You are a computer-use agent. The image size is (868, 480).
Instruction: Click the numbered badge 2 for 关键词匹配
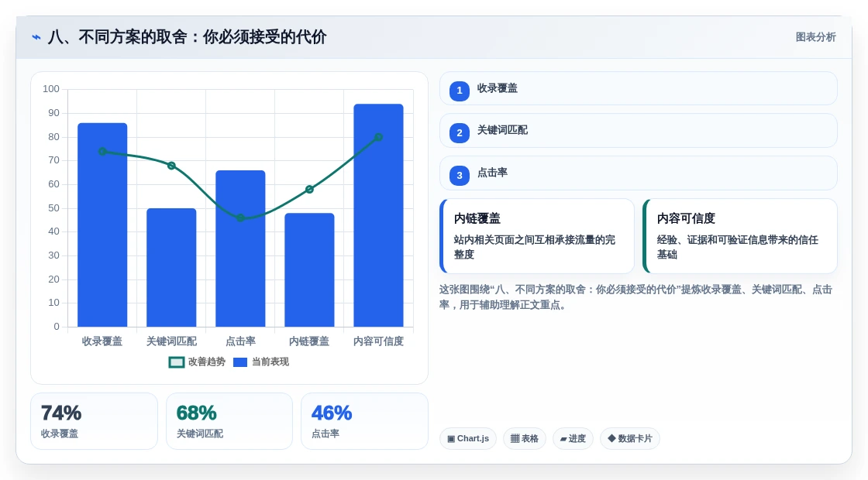[460, 132]
